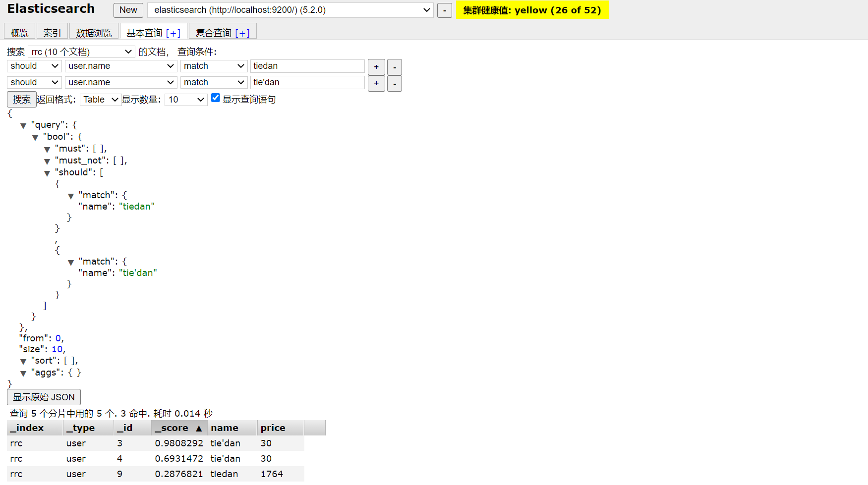Click the 搜索 search button
Screen dimensions: 868x485
(x=22, y=100)
